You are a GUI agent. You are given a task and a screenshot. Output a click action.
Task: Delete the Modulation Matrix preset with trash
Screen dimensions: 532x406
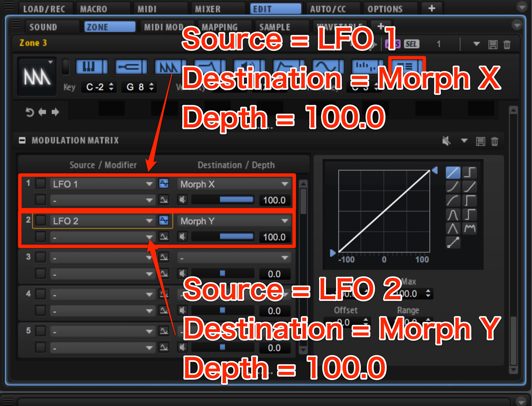(494, 141)
